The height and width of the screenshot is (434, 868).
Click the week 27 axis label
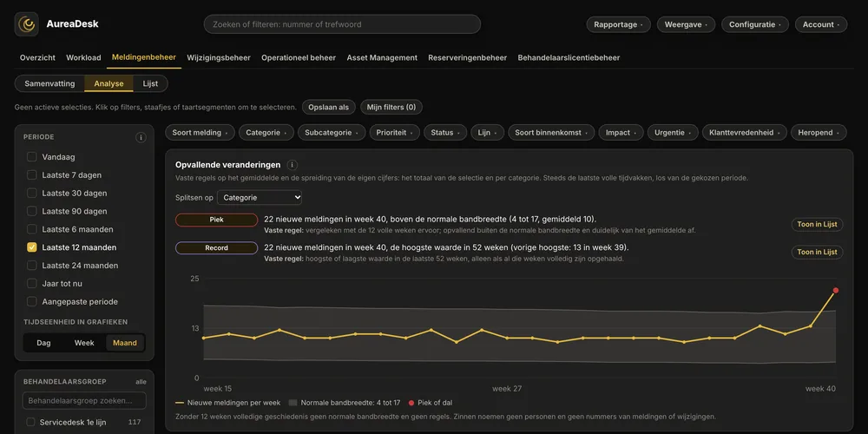pos(507,389)
